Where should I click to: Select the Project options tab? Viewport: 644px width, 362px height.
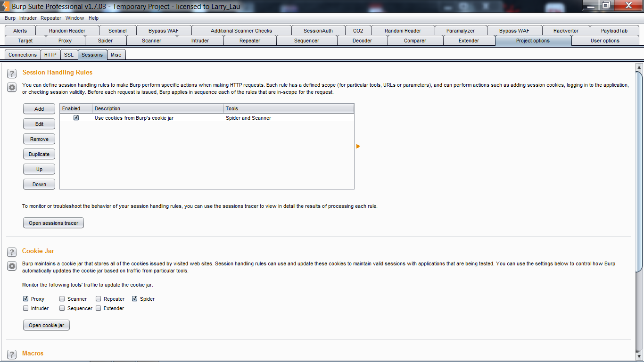(533, 41)
